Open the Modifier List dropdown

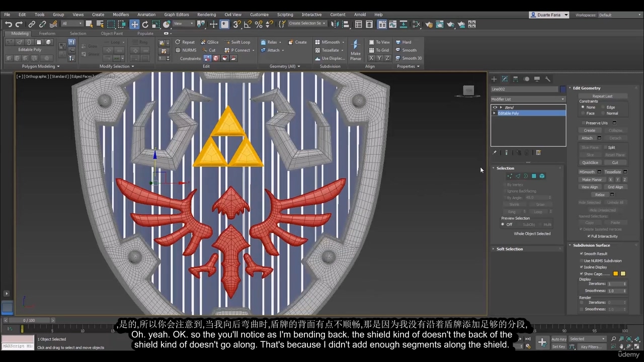pos(528,99)
